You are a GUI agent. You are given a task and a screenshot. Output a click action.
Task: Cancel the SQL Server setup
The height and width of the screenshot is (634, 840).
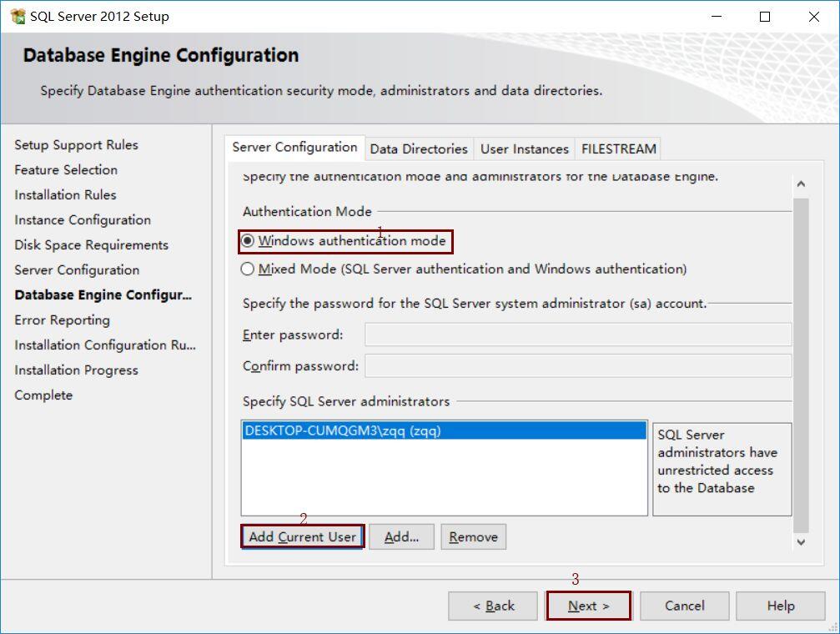684,606
